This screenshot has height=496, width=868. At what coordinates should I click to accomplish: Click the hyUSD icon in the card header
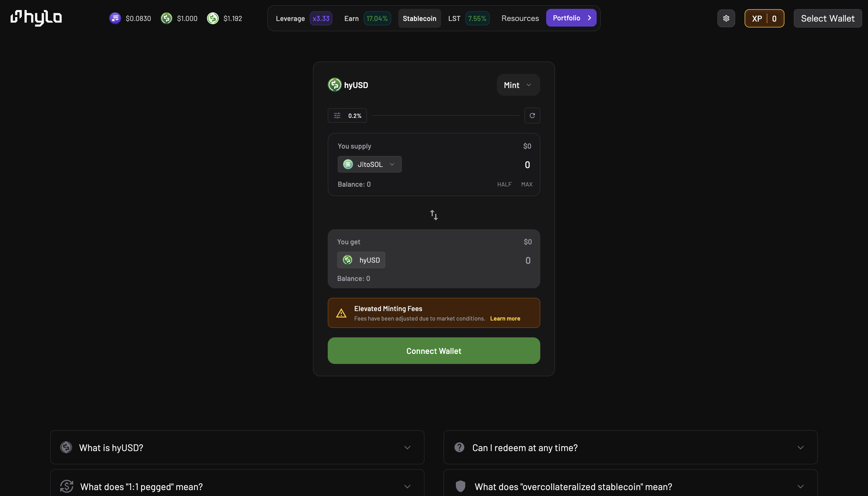pos(334,85)
